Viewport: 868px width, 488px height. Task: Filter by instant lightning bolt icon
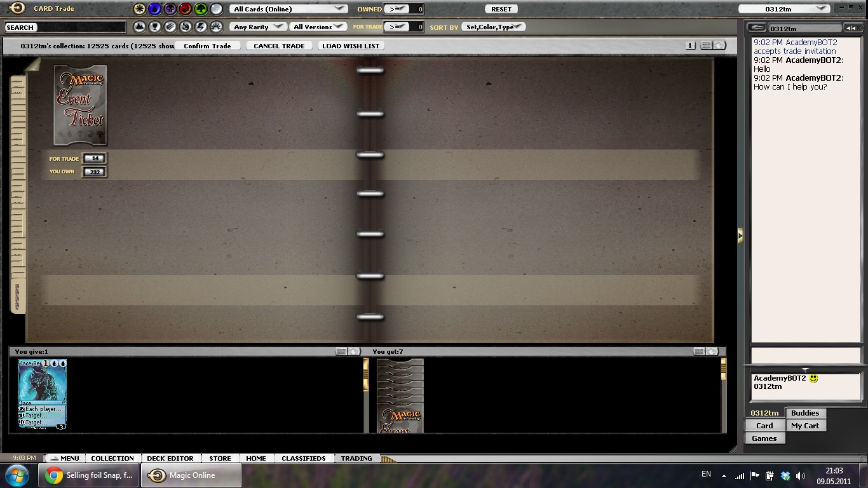201,27
